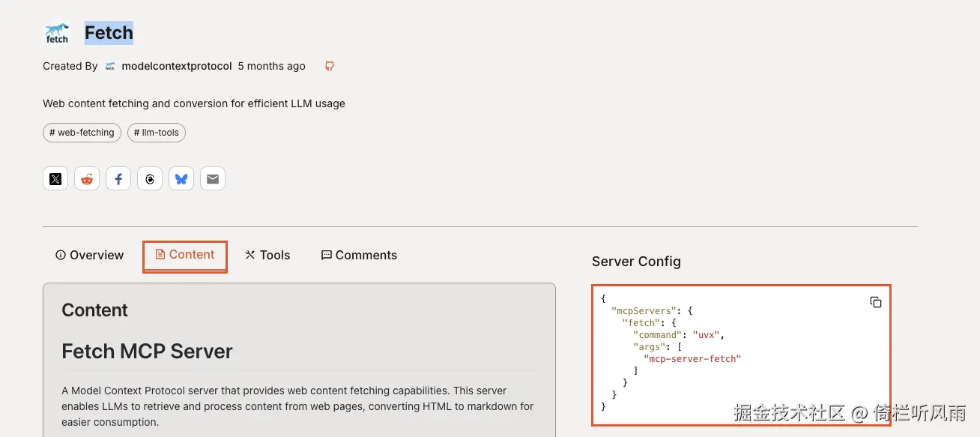The image size is (980, 437).
Task: Open the Overview tab
Action: pos(89,255)
